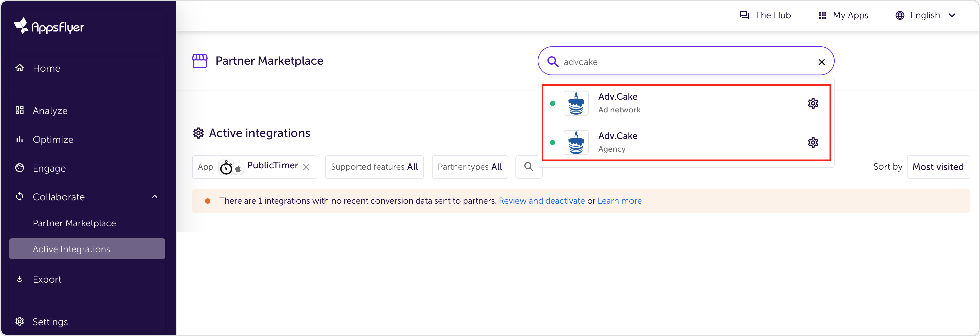Open the Most visited sort dropdown
The height and width of the screenshot is (336, 980).
(x=938, y=167)
